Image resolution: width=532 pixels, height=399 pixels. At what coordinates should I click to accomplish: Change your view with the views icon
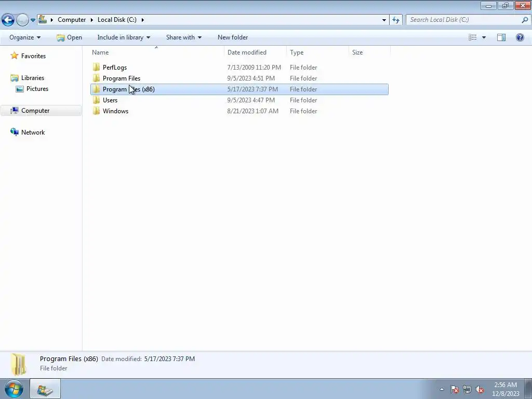[x=473, y=37]
